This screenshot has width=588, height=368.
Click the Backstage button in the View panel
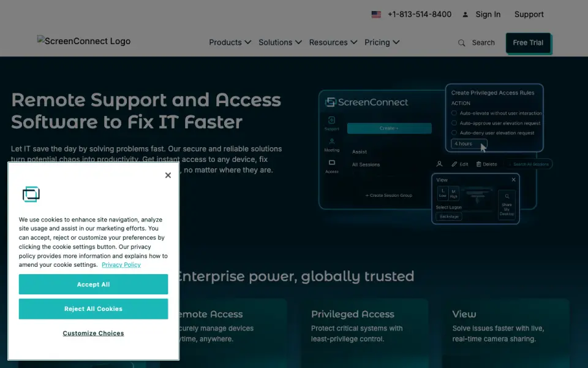(449, 217)
